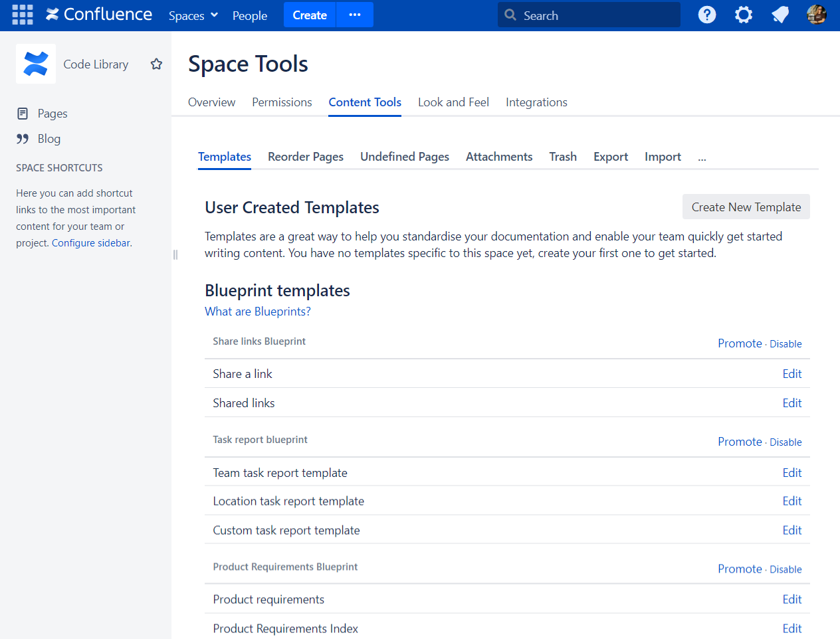
Task: Click the Code Library space logo
Action: 36,64
